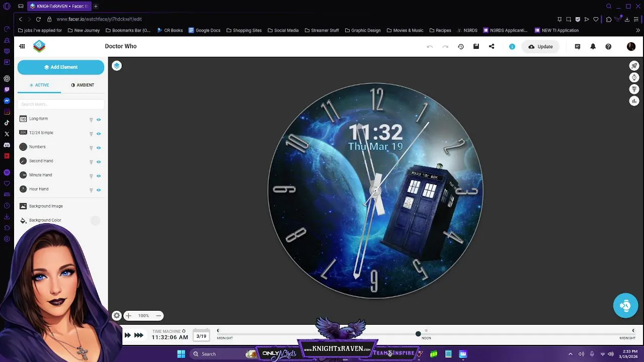Screen dimensions: 644x362
Task: Open the Graphic Design bookmarks folder
Action: click(x=362, y=30)
